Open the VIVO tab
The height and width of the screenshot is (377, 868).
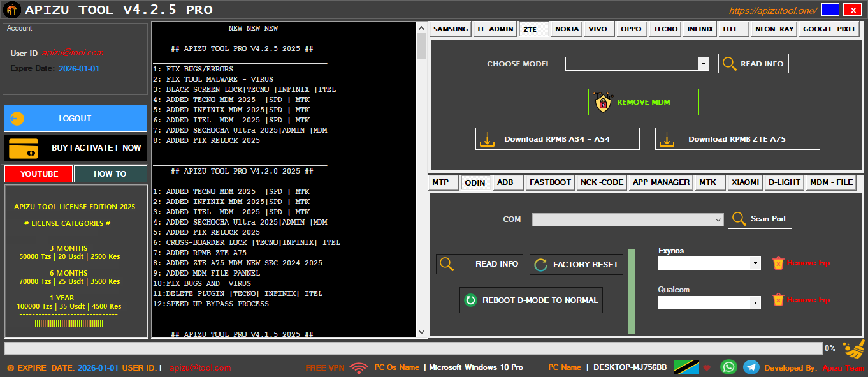coord(598,29)
